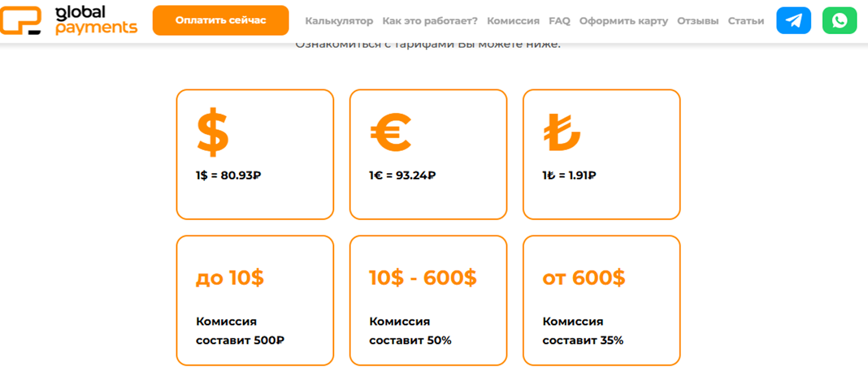Click the Global Payments logo
The image size is (868, 389).
coord(69,21)
